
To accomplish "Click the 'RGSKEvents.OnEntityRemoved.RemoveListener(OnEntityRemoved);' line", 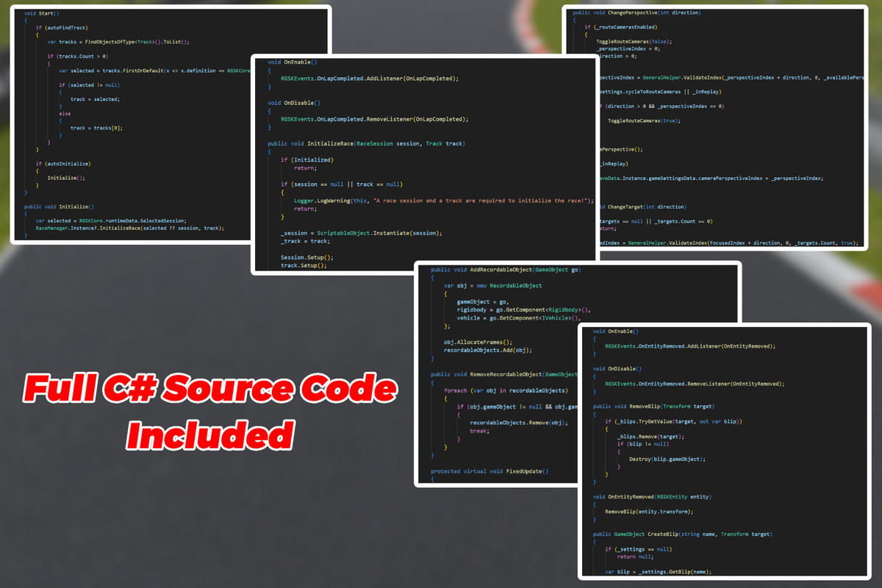I will [695, 384].
